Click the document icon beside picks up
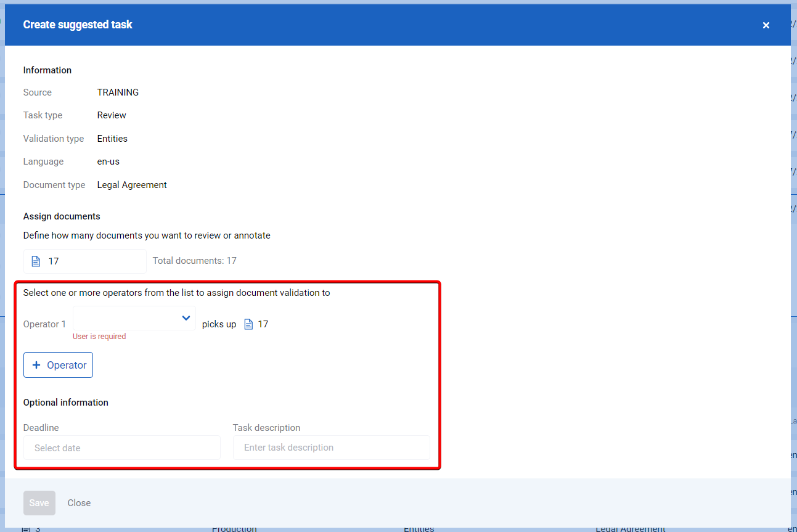This screenshot has width=797, height=532. pos(249,324)
